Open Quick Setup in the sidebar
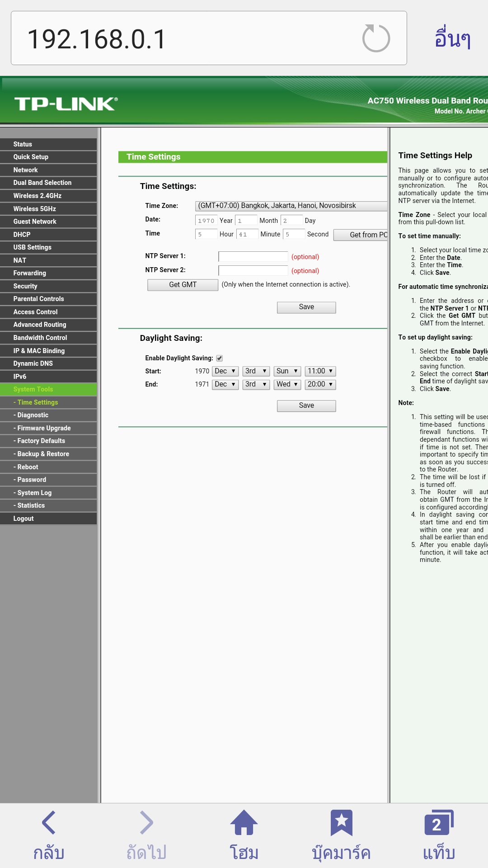This screenshot has height=868, width=488. tap(48, 157)
